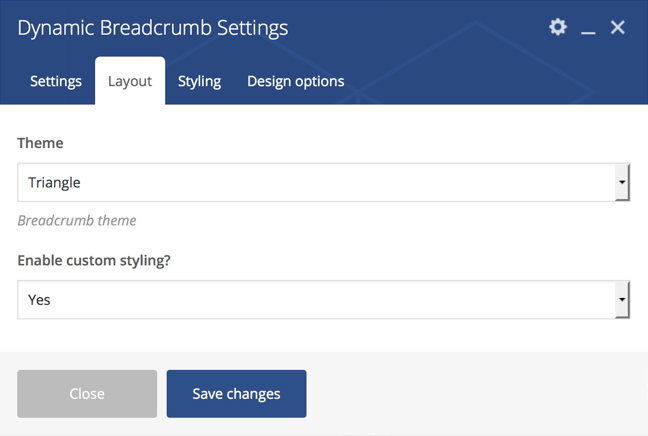Go to the Design options tab
The height and width of the screenshot is (436, 648).
pyautogui.click(x=295, y=81)
